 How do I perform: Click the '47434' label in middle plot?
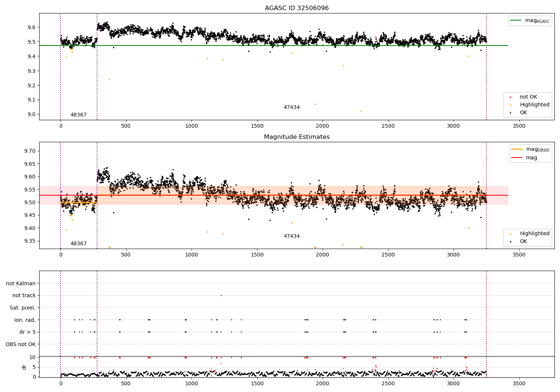[292, 236]
